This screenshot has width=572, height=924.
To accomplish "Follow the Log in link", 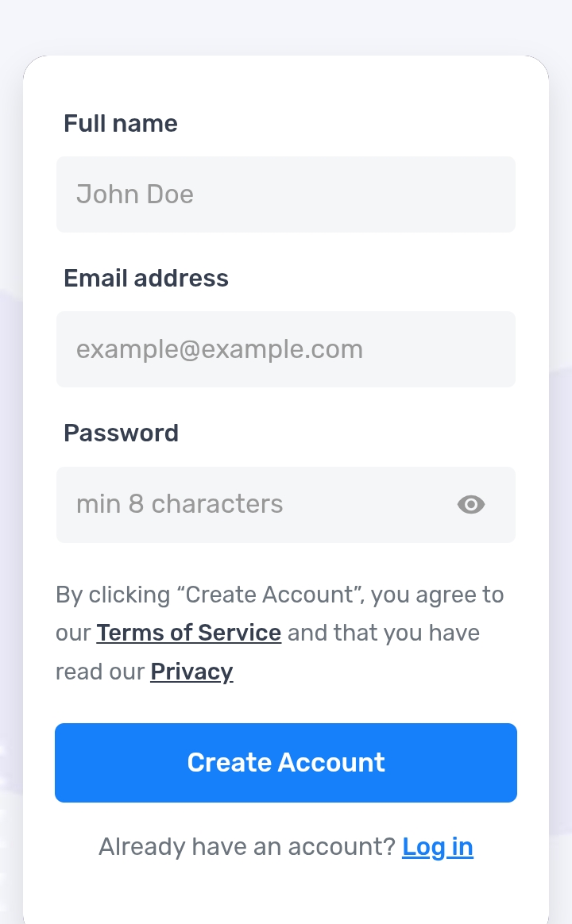I will click(438, 847).
